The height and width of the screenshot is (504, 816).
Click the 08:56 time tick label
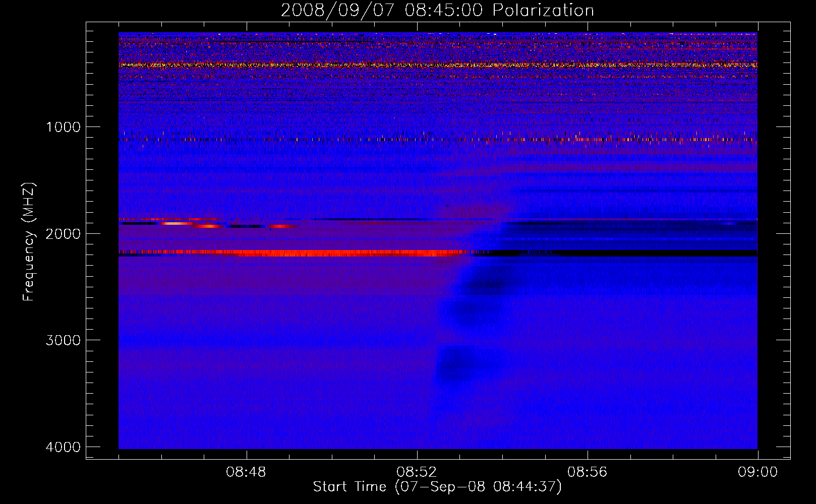pos(587,472)
